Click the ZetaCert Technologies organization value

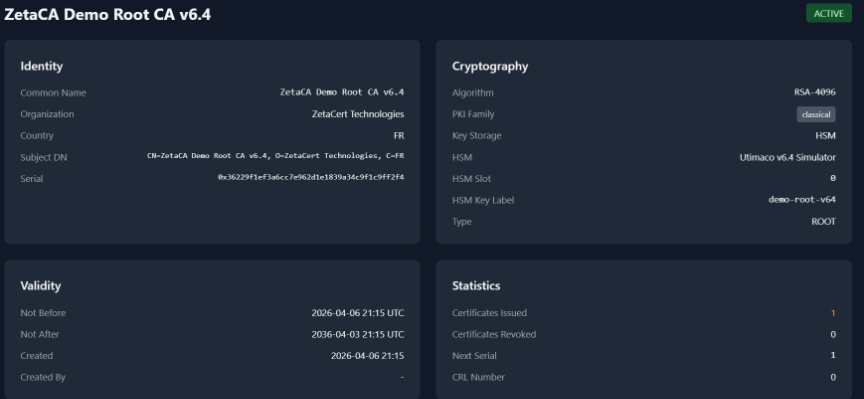tap(358, 114)
